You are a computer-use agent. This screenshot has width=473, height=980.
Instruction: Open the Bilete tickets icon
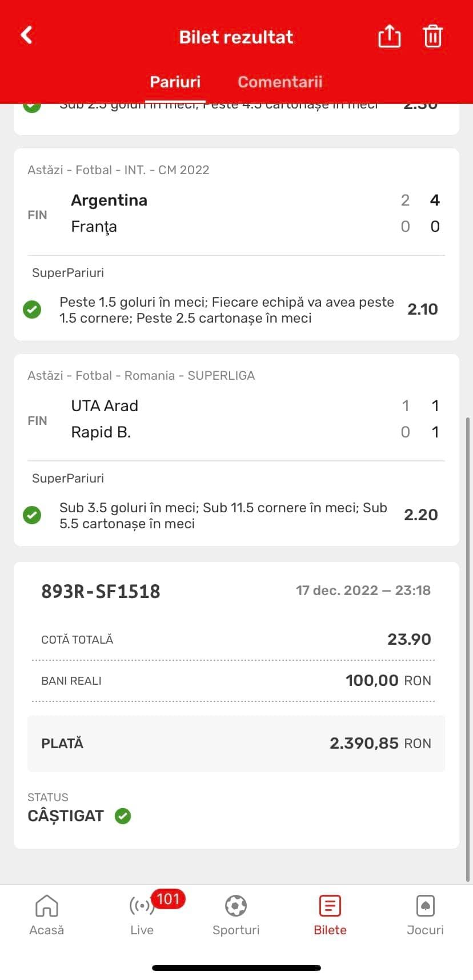pos(330,906)
